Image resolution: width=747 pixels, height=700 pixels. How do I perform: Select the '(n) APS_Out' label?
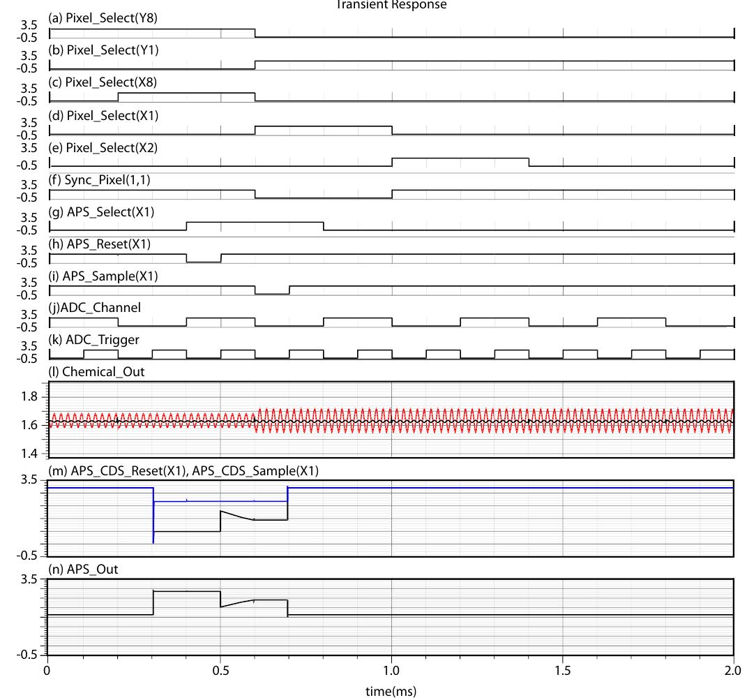point(83,569)
